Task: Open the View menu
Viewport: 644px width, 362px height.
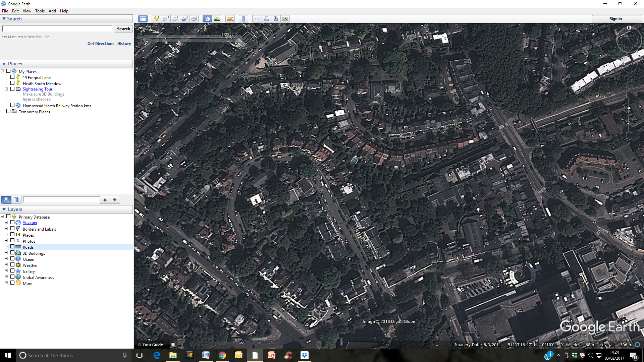Action: pos(27,11)
